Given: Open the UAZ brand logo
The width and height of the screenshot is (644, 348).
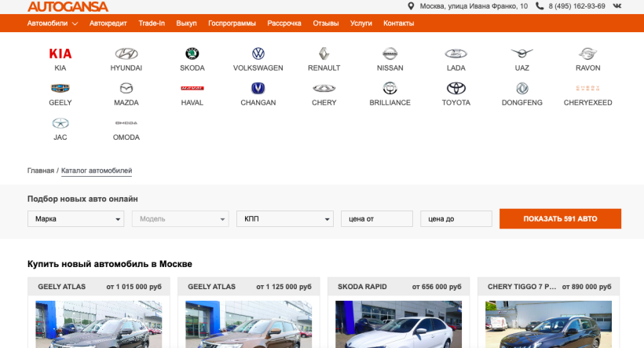Looking at the screenshot, I should click(522, 53).
